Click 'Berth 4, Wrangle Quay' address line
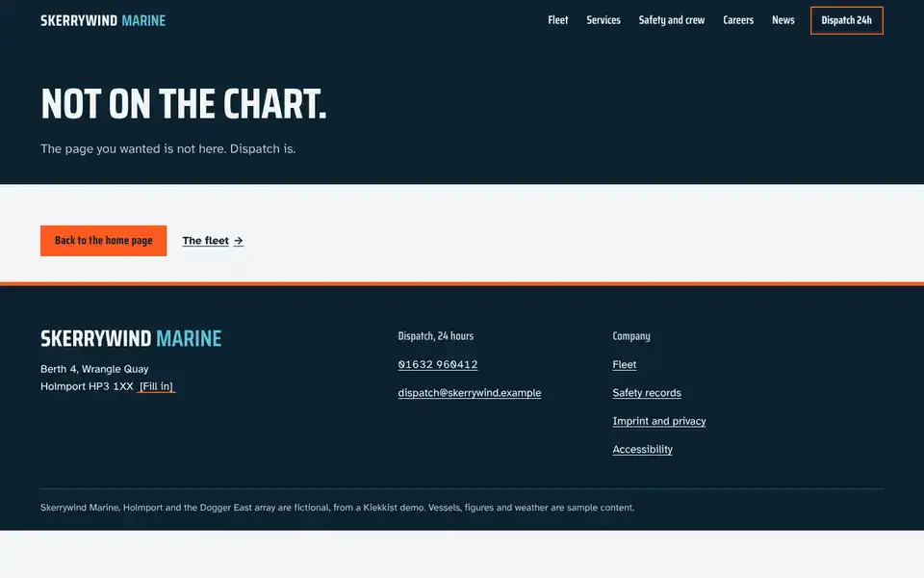Viewport: 924px width, 578px height. point(94,369)
